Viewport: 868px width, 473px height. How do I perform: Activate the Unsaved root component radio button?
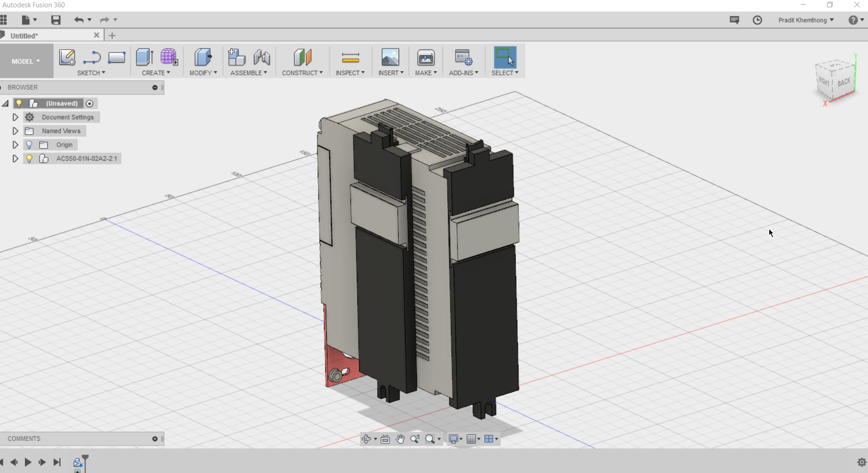point(90,103)
